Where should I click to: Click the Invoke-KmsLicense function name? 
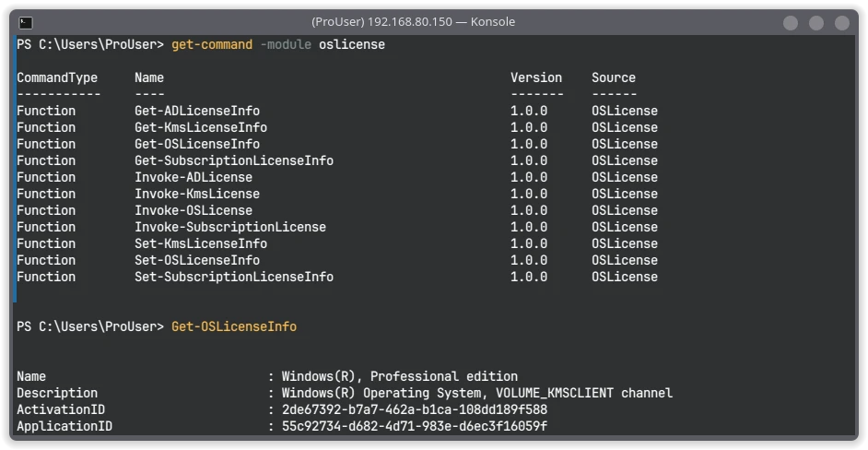click(197, 194)
